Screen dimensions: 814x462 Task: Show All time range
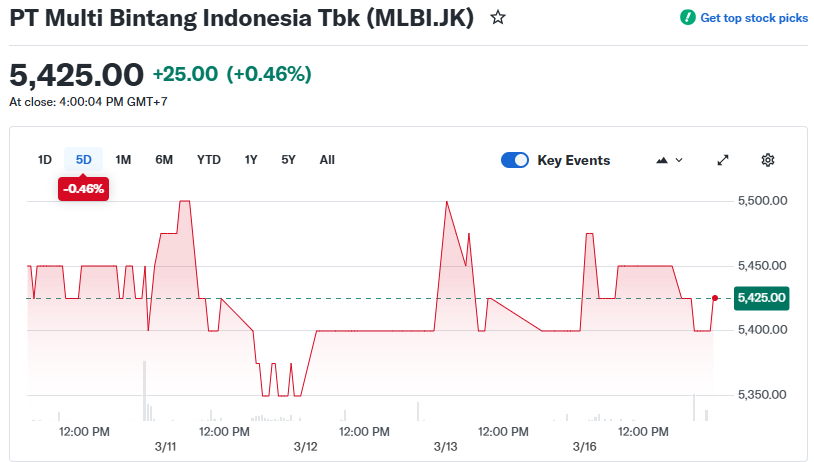[327, 160]
